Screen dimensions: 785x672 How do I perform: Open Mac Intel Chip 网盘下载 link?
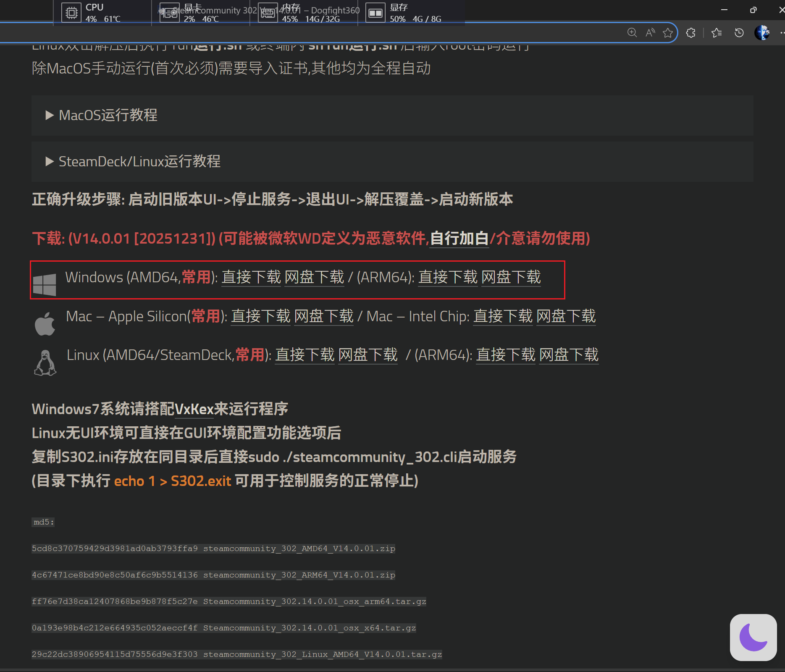point(566,316)
